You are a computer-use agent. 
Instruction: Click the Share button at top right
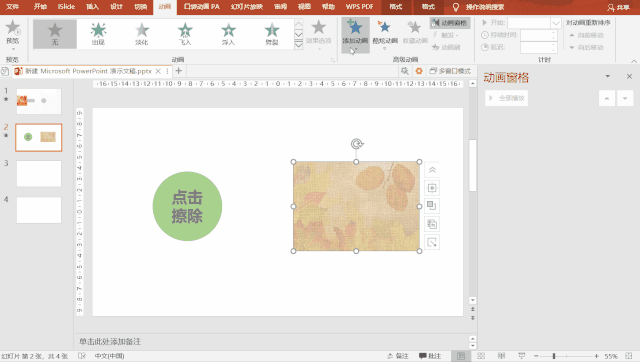[618, 7]
